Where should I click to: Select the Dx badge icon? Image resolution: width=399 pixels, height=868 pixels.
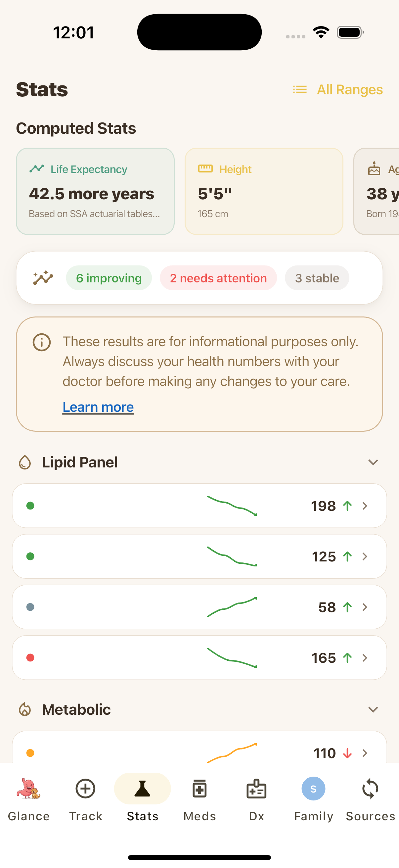point(256,789)
